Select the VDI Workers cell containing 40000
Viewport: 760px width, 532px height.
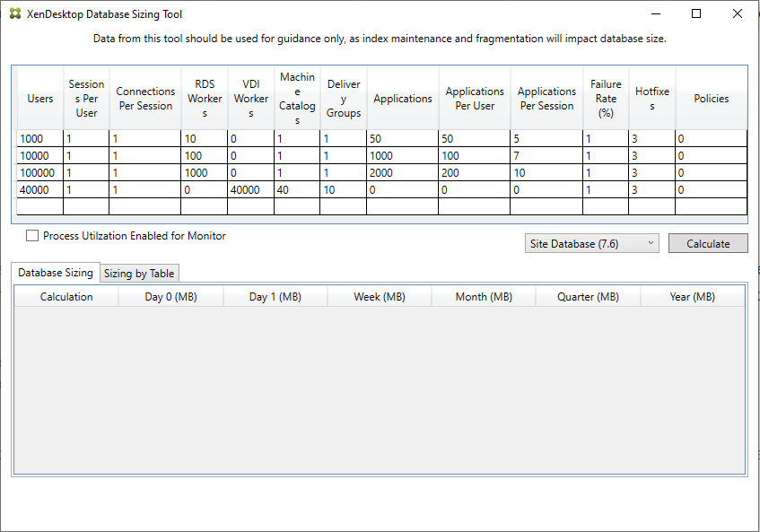point(250,189)
